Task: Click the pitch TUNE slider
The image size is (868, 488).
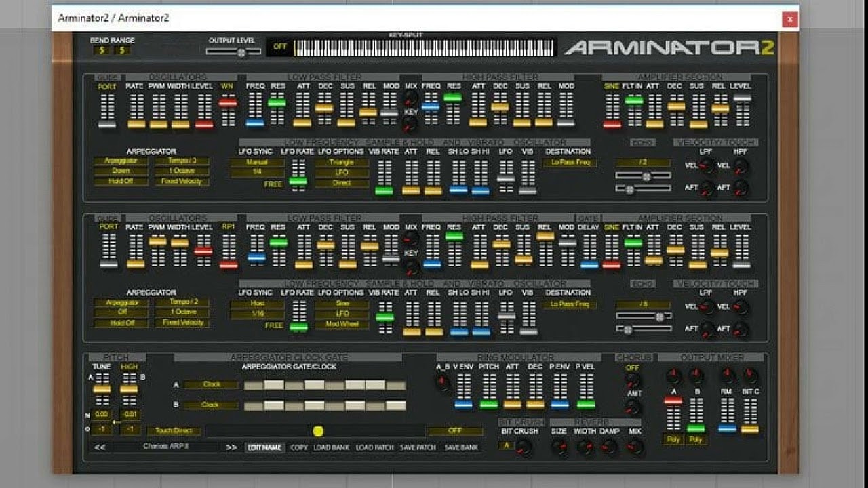Action: (x=102, y=389)
